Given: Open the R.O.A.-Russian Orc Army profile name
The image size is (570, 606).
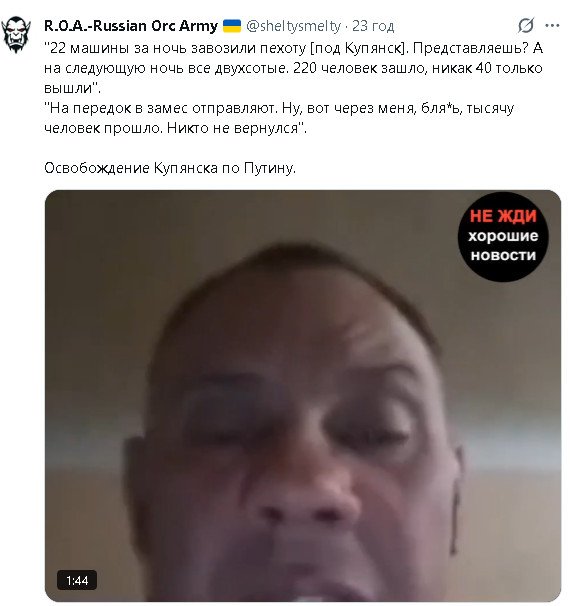Looking at the screenshot, I should pos(131,26).
